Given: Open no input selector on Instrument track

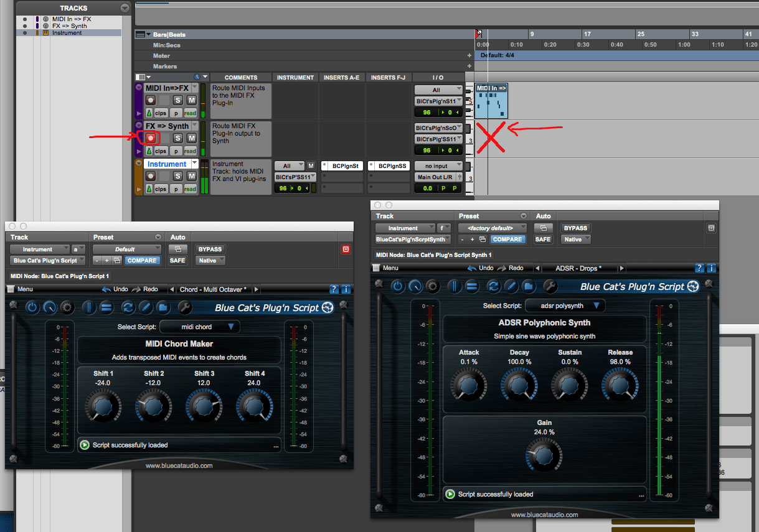Looking at the screenshot, I should coord(439,166).
